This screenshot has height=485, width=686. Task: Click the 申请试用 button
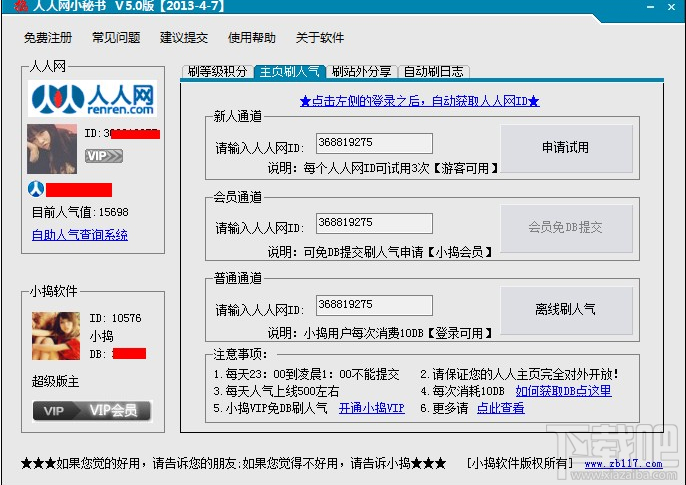(566, 148)
